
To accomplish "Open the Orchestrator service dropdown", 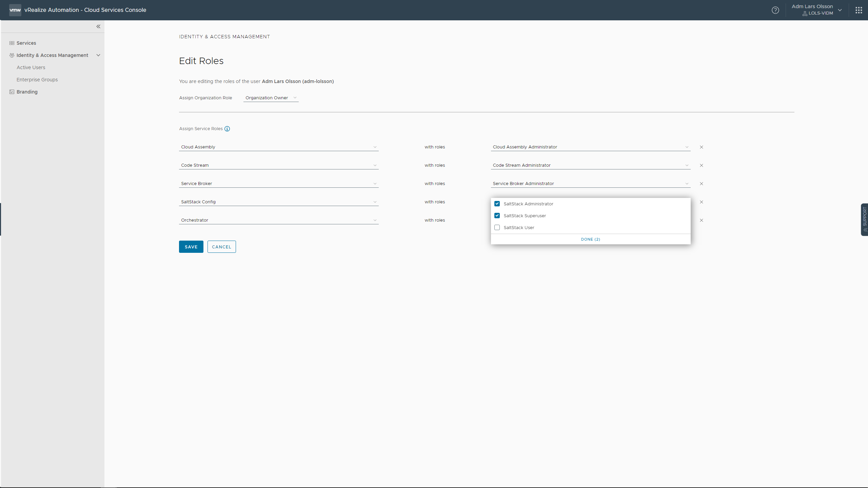I will (x=279, y=220).
